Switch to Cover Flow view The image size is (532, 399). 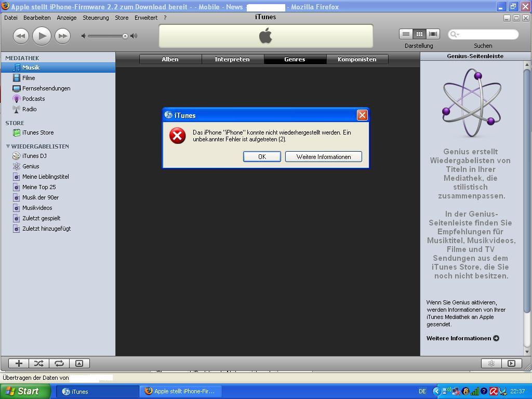(433, 34)
